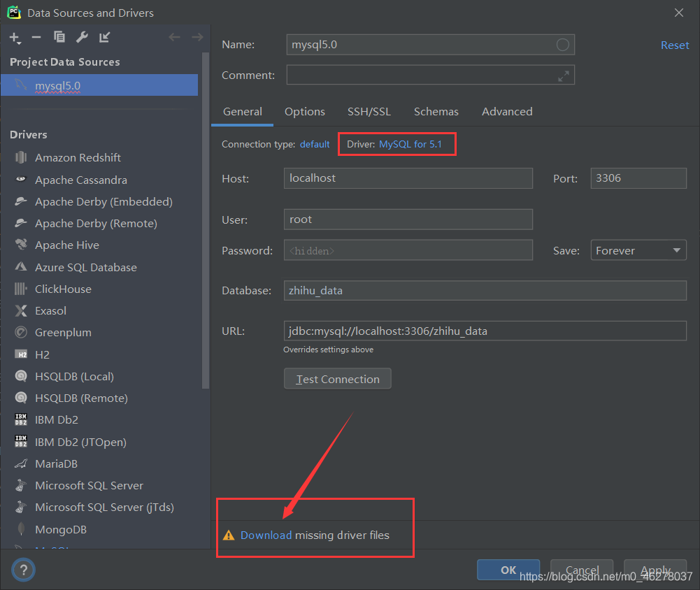Image resolution: width=700 pixels, height=590 pixels.
Task: Click the H2 driver icon
Action: [x=20, y=354]
